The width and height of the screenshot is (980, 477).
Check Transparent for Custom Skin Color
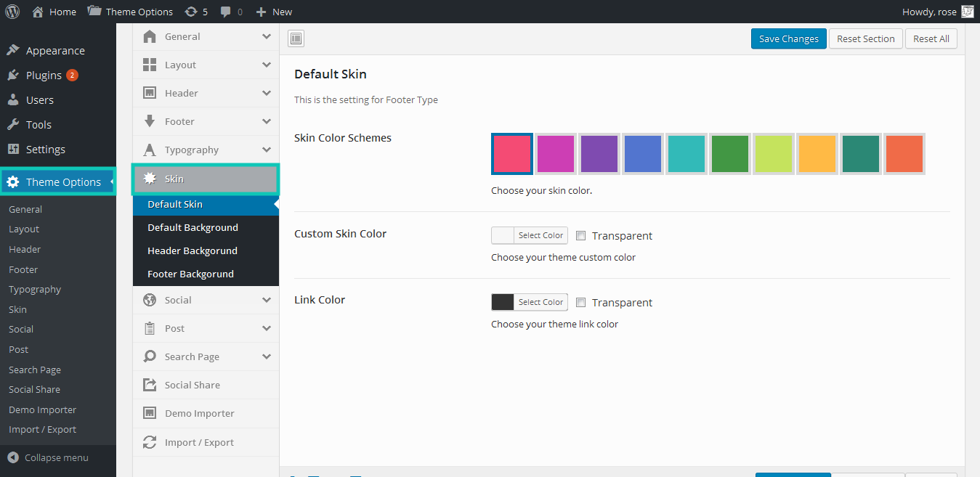point(580,235)
